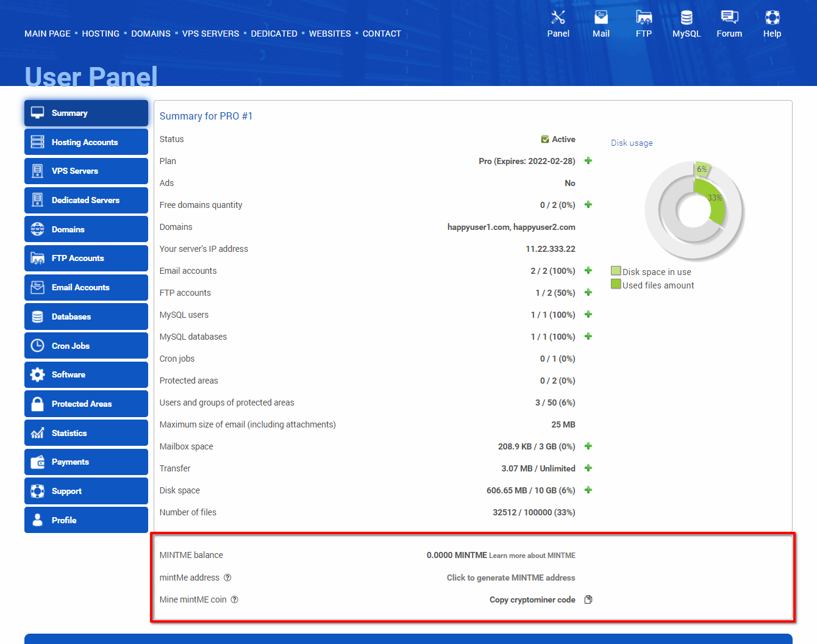Go to VPS Servers in the sidebar
This screenshot has width=817, height=644.
[x=86, y=171]
